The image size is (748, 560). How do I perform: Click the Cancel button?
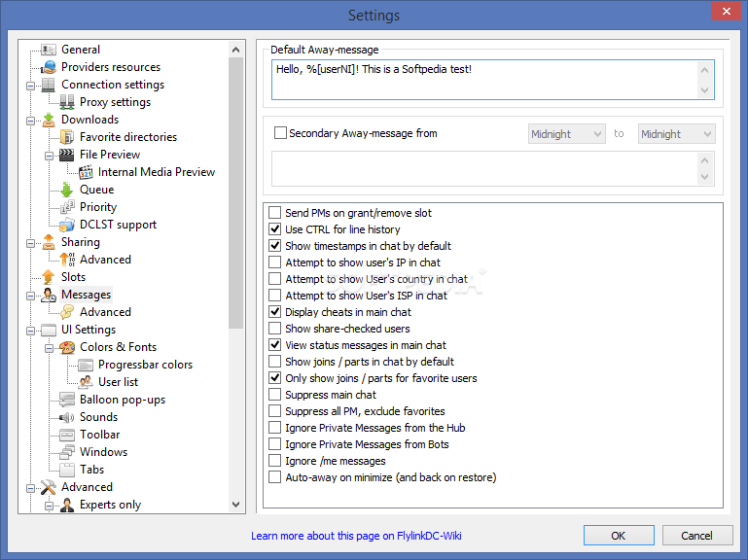click(x=697, y=536)
